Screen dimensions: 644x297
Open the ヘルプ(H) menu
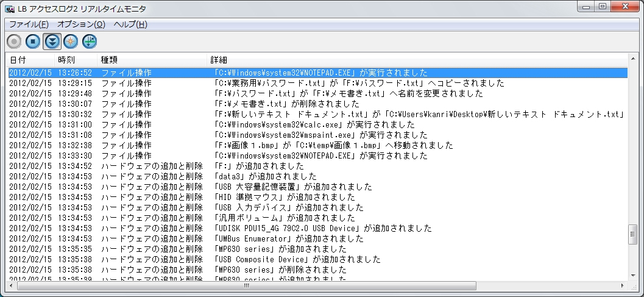point(130,24)
